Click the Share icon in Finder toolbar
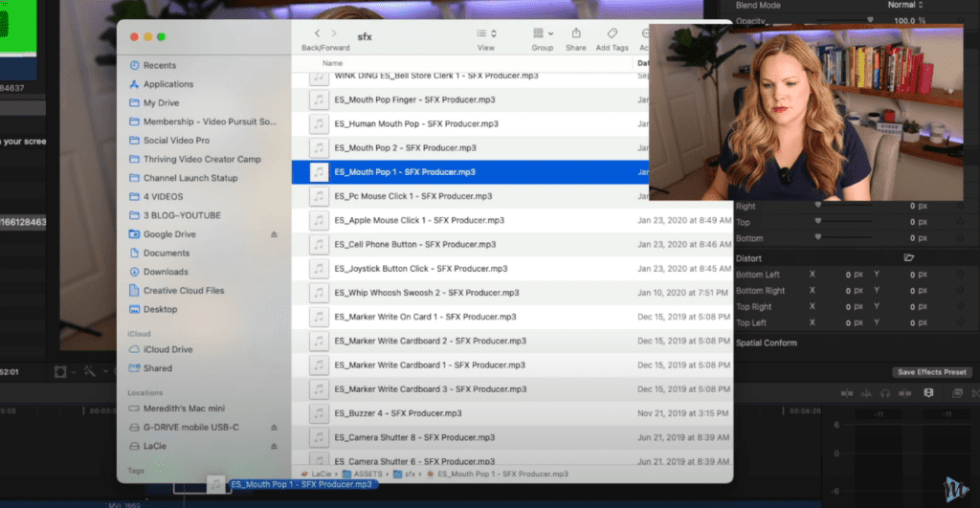 point(576,33)
